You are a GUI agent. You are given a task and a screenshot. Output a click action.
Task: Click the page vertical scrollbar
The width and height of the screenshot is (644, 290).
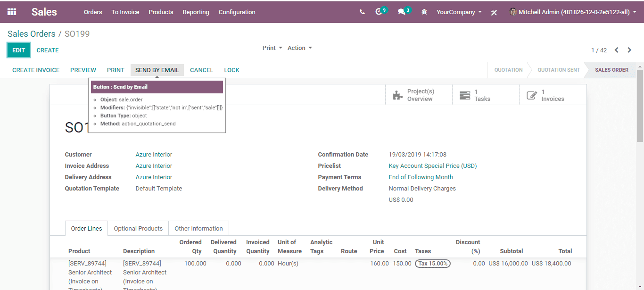640,179
